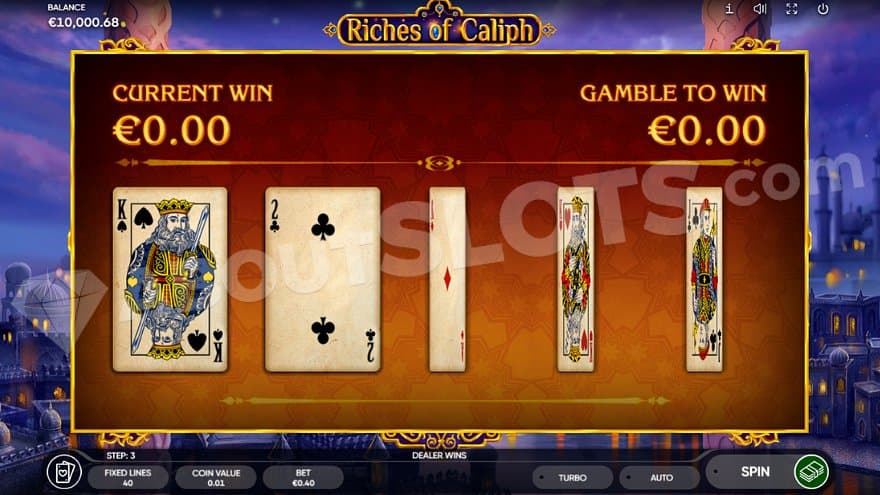
Task: Select the King of Spades card
Action: coord(170,279)
